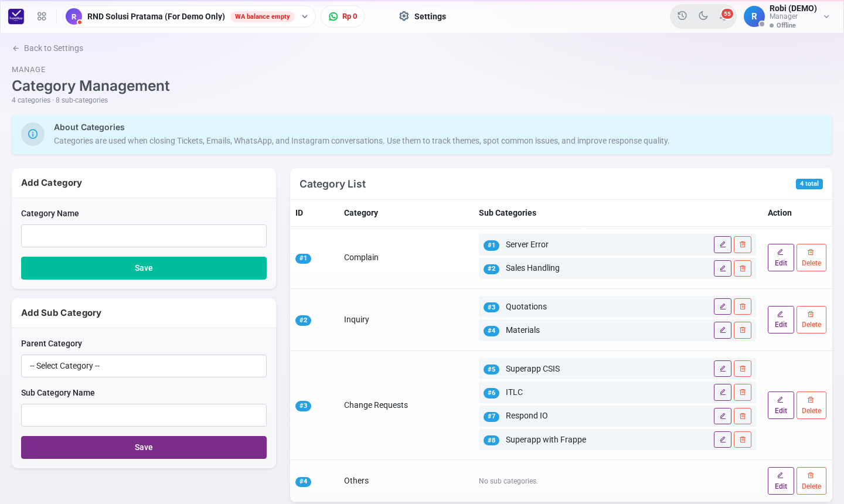Delete the Change Requests category
This screenshot has width=844, height=504.
811,405
